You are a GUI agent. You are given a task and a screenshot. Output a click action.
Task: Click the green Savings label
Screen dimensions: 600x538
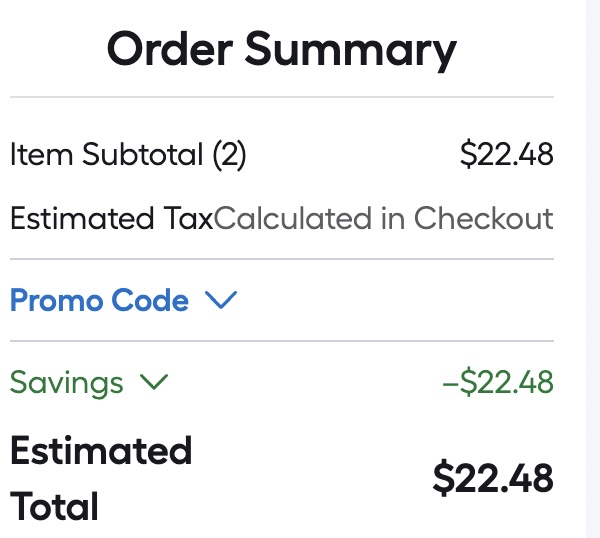tap(66, 382)
